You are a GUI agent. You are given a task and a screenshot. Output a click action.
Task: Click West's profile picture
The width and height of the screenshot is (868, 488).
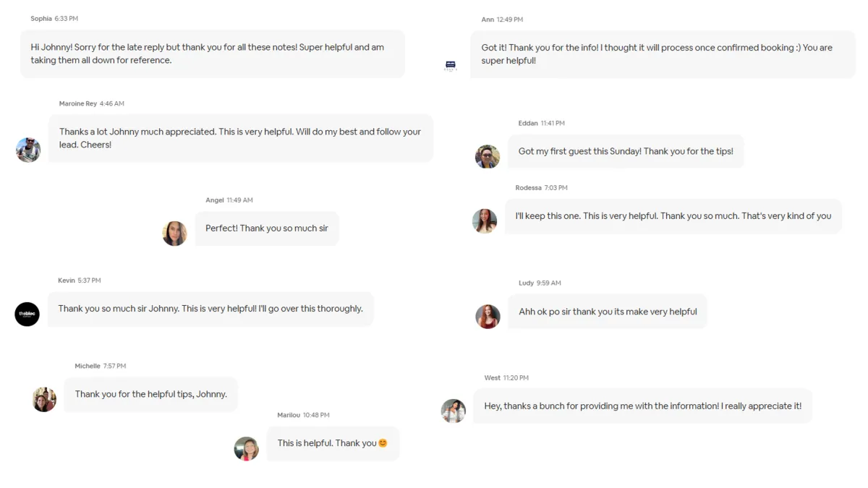pos(454,411)
